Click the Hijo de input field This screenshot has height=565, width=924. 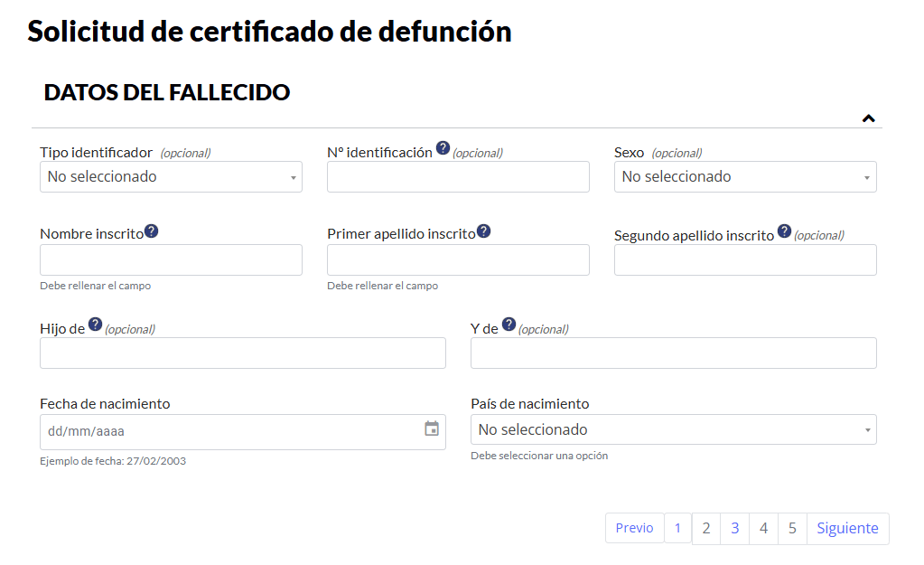tap(242, 353)
